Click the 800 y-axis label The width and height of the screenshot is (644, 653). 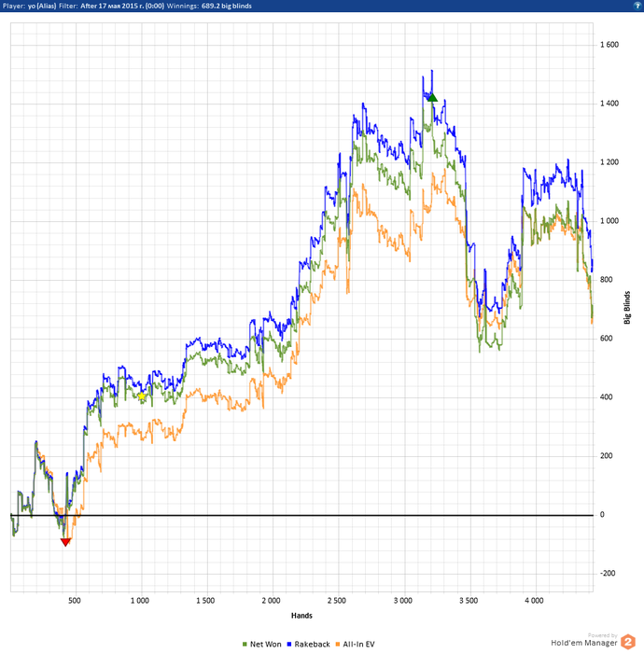tap(606, 280)
